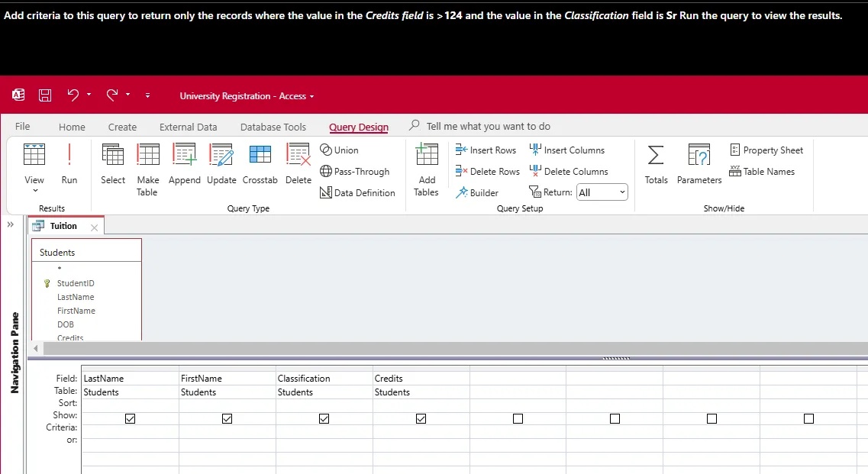Click Property Sheet in Show/Hide group
868x474 pixels.
(767, 150)
